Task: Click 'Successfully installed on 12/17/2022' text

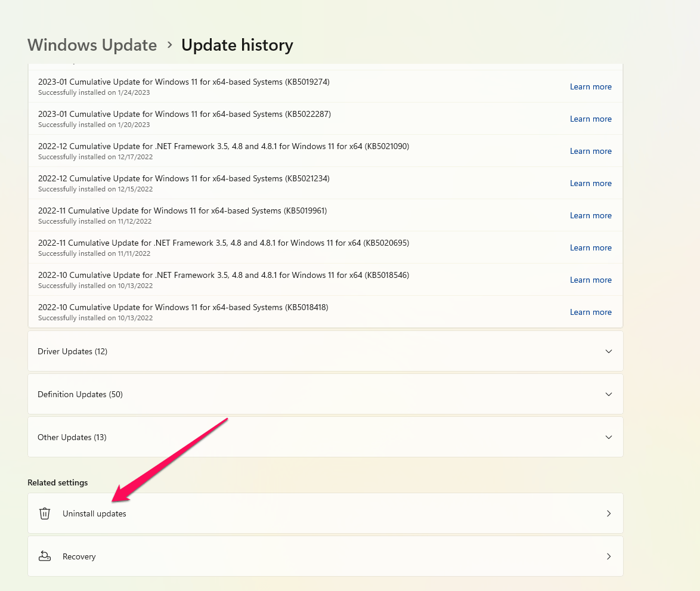Action: (x=95, y=157)
